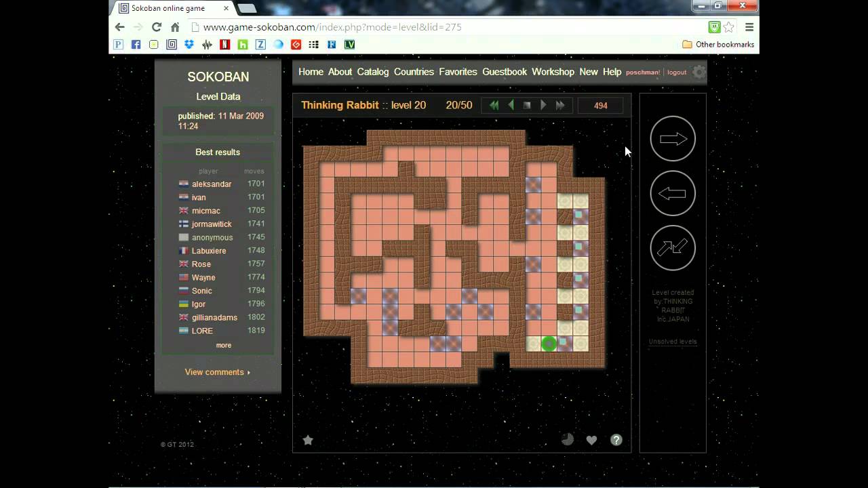Select player Wayne in best results
868x488 pixels.
pos(203,277)
